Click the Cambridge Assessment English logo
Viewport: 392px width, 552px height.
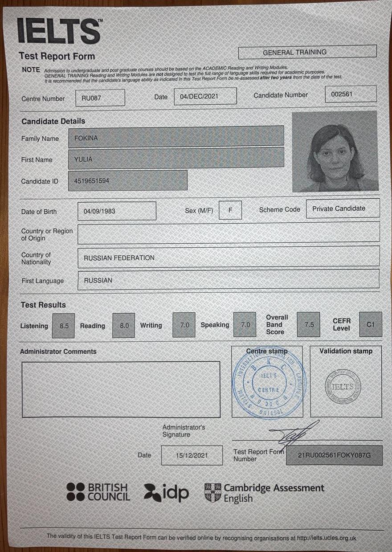point(265,493)
